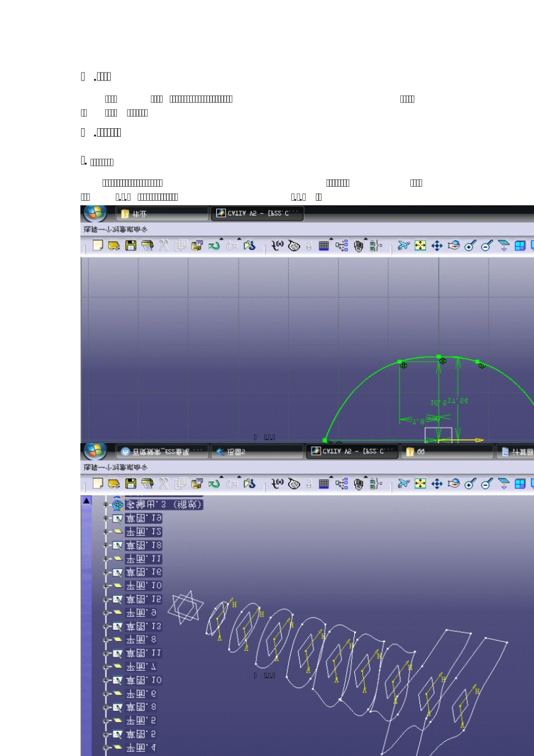Open Calculator task in lower taskbar
This screenshot has height=756, width=534.
[515, 451]
